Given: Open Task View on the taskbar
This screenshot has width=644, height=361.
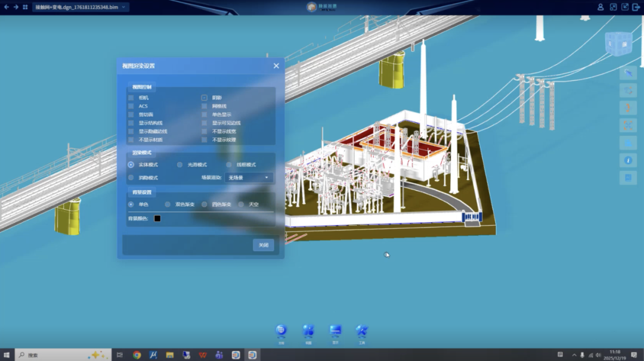Looking at the screenshot, I should 119,355.
